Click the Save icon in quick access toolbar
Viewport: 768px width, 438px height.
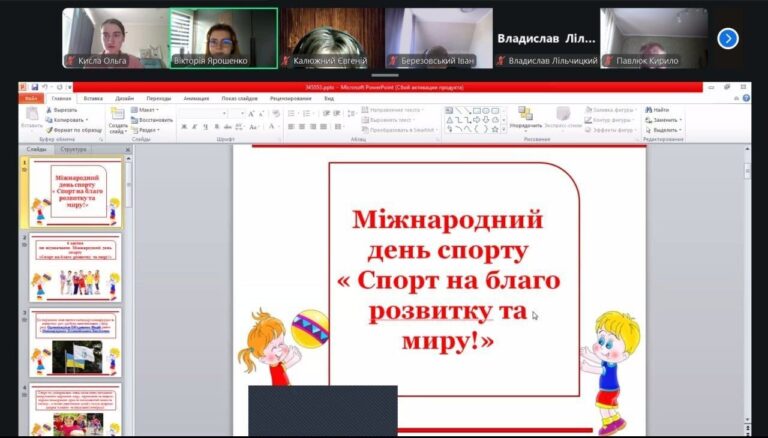34,88
